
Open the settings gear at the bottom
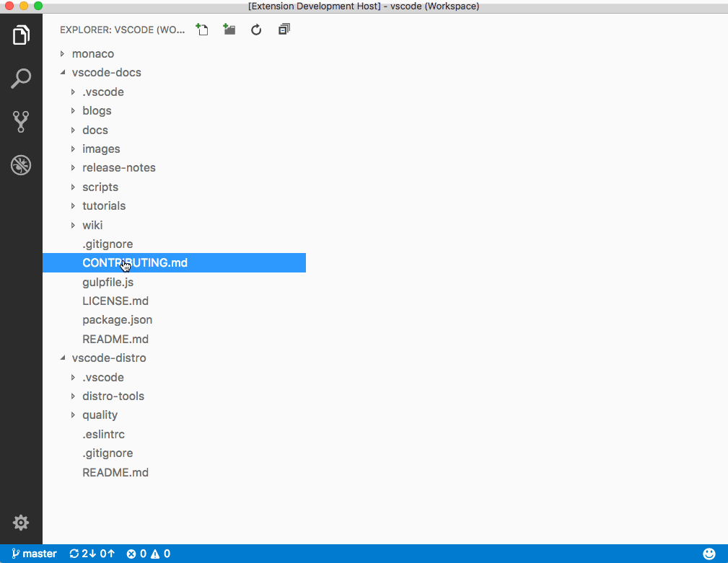(x=21, y=522)
